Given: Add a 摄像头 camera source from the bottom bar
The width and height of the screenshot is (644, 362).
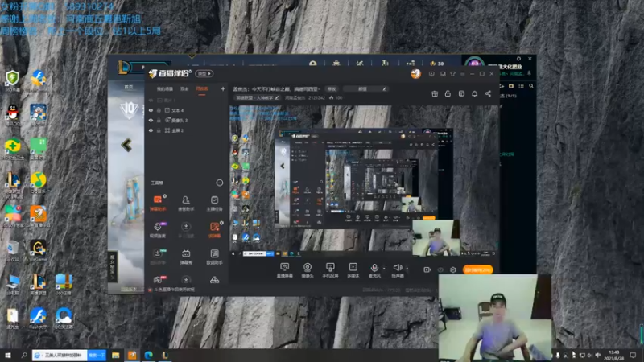Looking at the screenshot, I should tap(308, 270).
